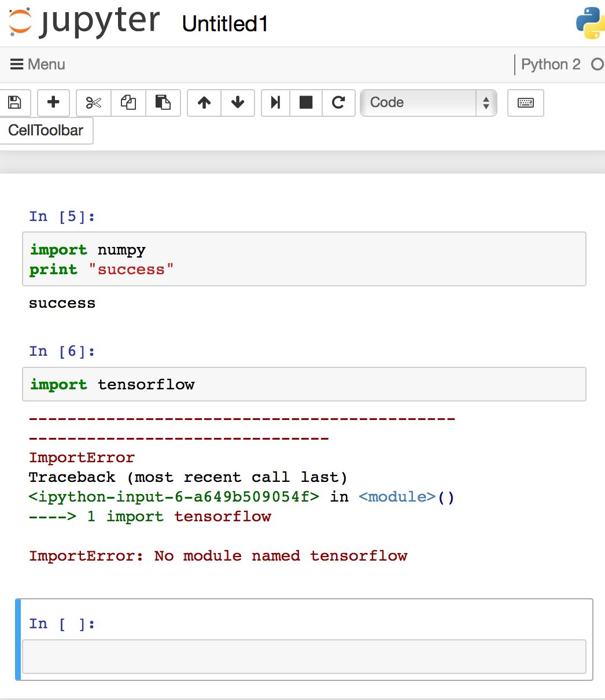Cut the selected cell with the scissors icon

[x=94, y=103]
